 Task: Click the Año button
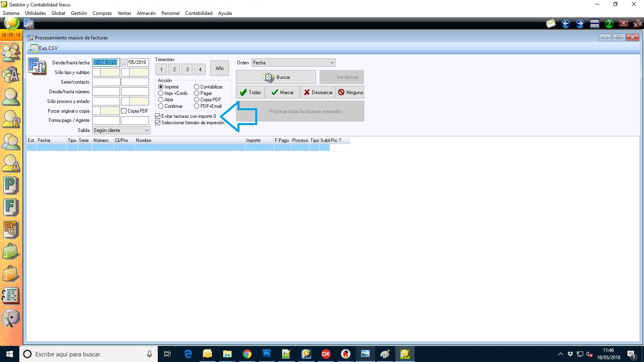[219, 68]
